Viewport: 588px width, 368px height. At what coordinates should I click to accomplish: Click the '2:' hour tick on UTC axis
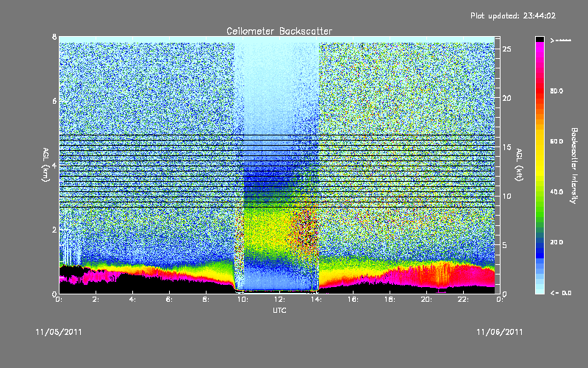pyautogui.click(x=96, y=300)
